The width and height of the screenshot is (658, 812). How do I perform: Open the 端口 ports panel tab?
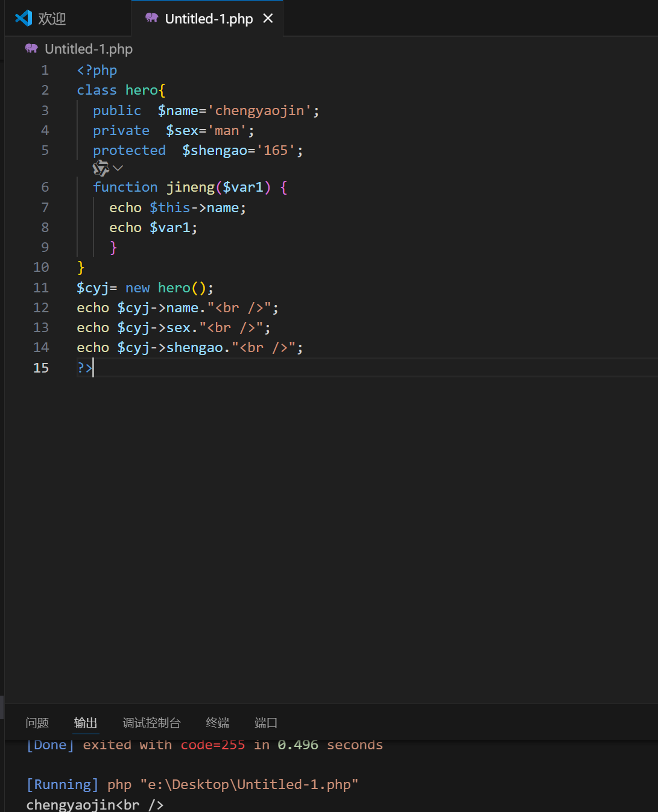(x=266, y=723)
